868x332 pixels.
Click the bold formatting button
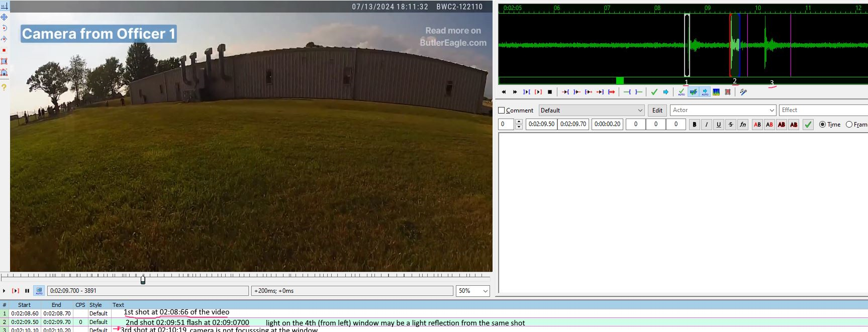tap(694, 125)
